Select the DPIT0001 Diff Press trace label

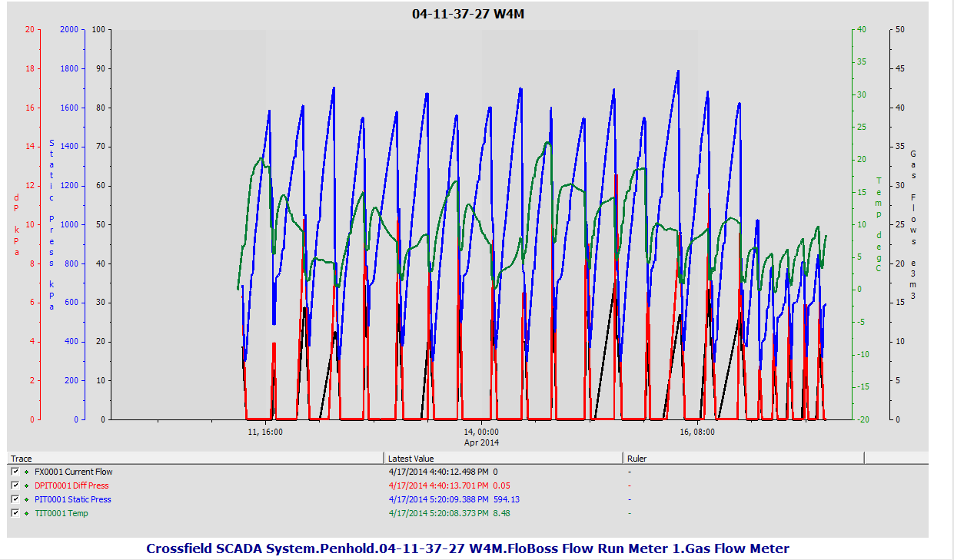(71, 485)
